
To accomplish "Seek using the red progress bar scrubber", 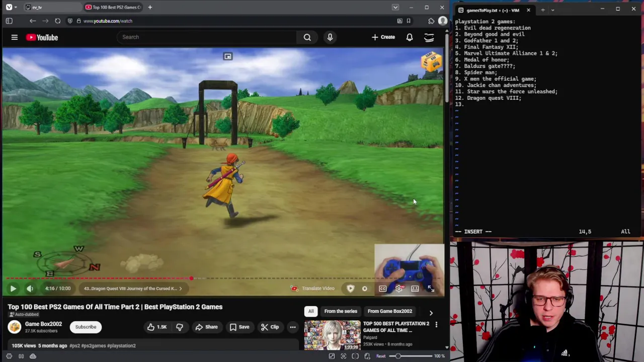I will coord(191,278).
